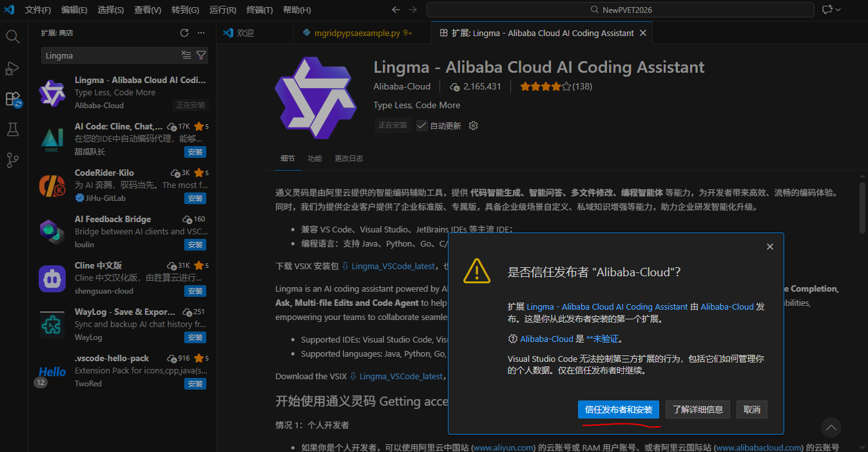The width and height of the screenshot is (868, 452).
Task: Go back with the navigation arrow
Action: (x=396, y=10)
